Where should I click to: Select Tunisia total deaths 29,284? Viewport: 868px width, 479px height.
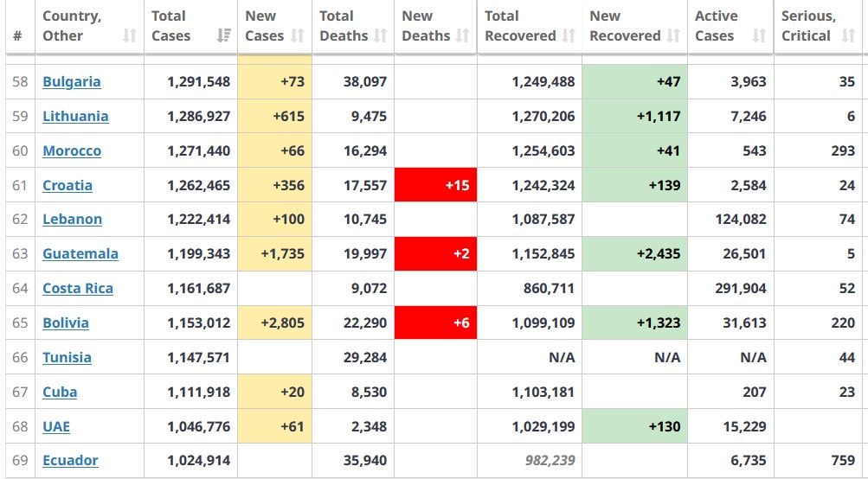click(x=365, y=357)
